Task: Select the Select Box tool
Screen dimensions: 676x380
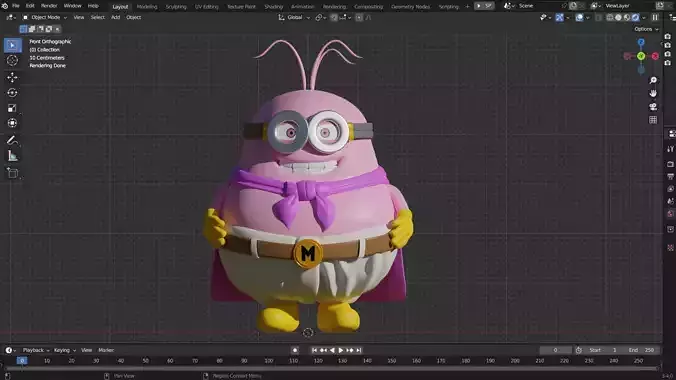Action: (x=13, y=45)
